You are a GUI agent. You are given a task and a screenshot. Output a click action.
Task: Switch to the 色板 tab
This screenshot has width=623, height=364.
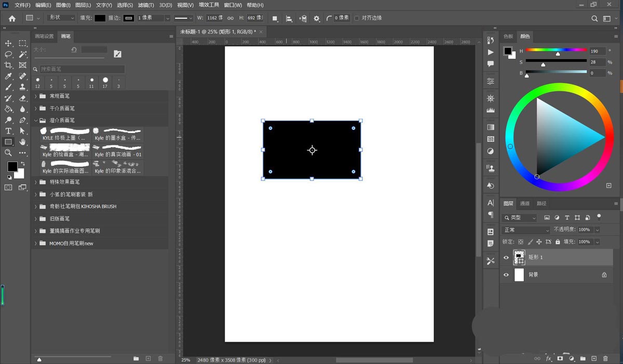(x=508, y=36)
